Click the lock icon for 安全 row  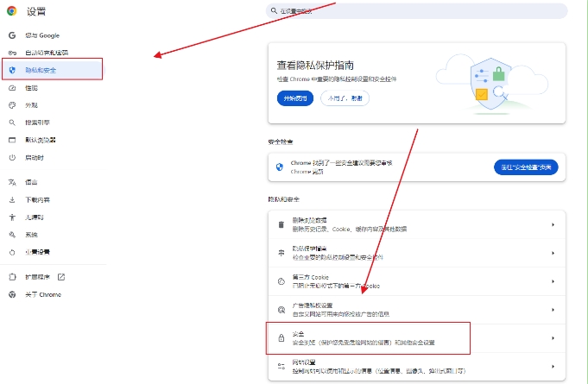(x=281, y=338)
